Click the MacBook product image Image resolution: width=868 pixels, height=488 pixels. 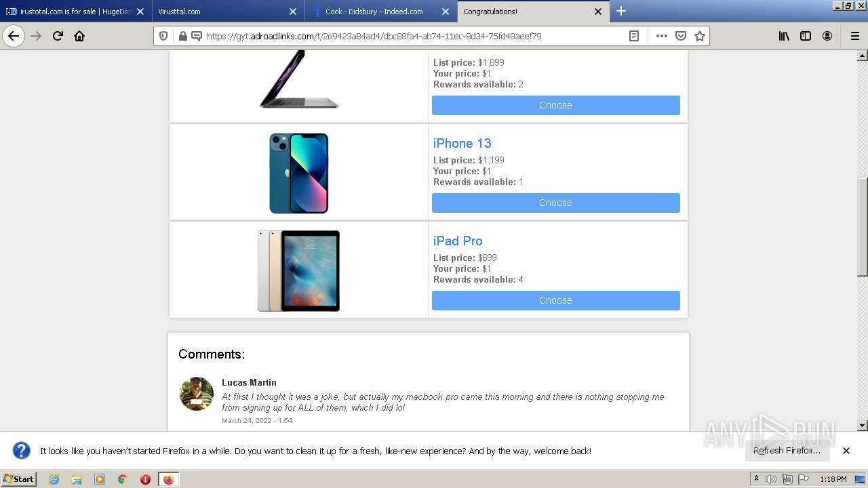(298, 79)
